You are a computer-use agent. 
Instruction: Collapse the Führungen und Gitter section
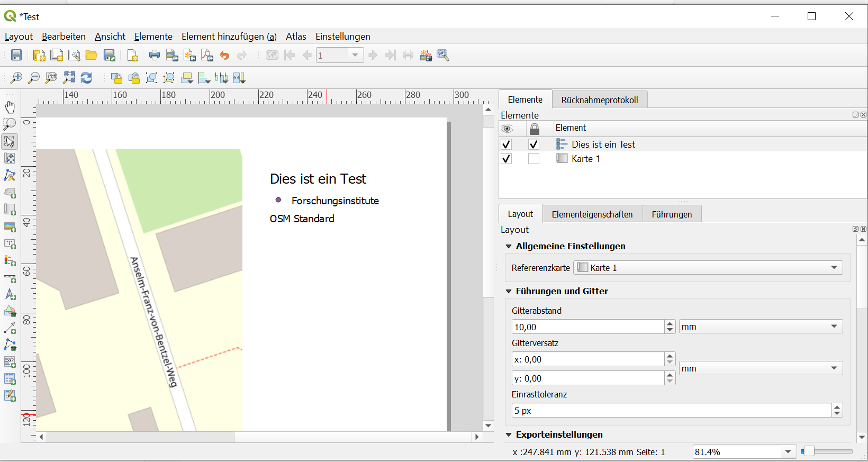tap(509, 291)
